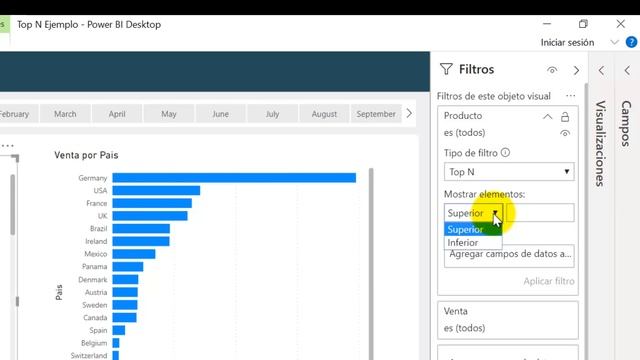Open the Top N filter type dropdown
This screenshot has height=360, width=640.
coord(509,172)
